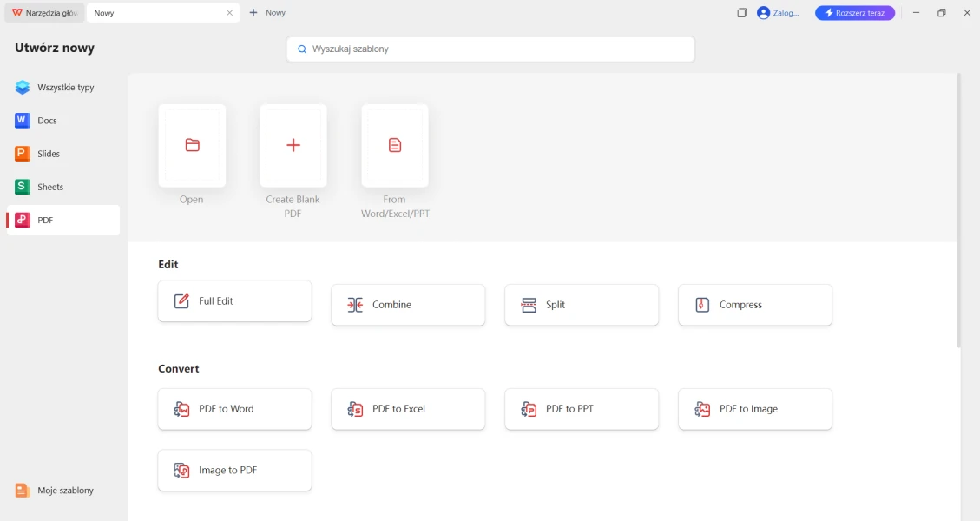
Task: Select the PDF to Excel tool
Action: [408, 409]
